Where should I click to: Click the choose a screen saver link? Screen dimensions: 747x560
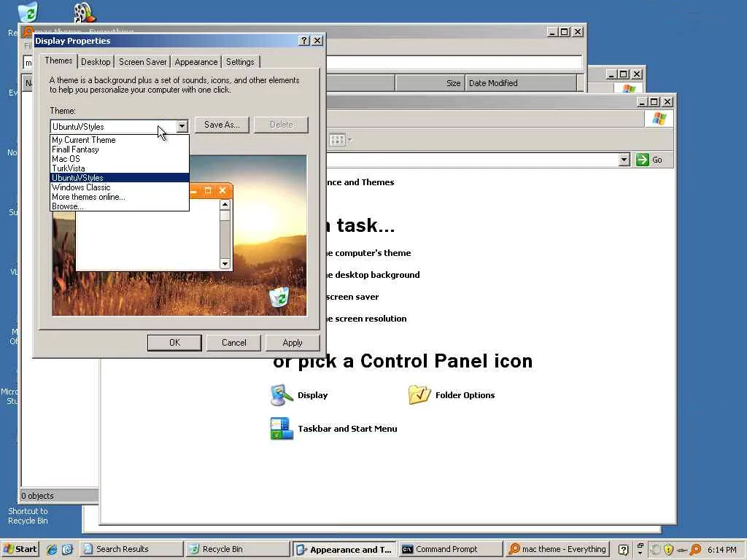(x=353, y=297)
